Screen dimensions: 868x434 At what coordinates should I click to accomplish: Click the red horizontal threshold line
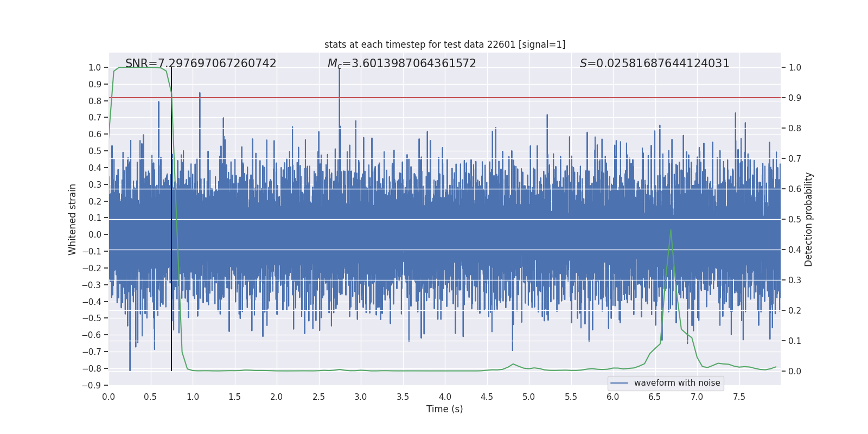pyautogui.click(x=445, y=98)
